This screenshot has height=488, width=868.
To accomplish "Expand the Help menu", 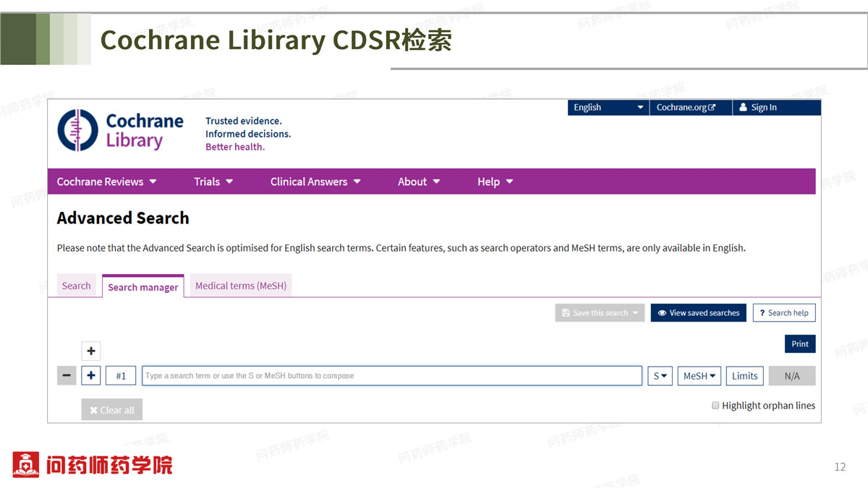I will 495,181.
